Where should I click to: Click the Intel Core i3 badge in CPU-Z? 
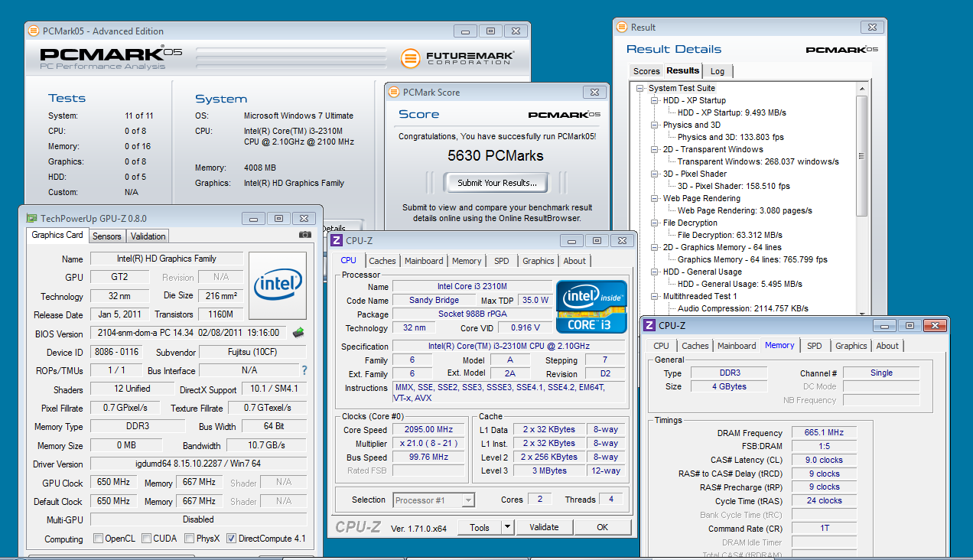592,306
